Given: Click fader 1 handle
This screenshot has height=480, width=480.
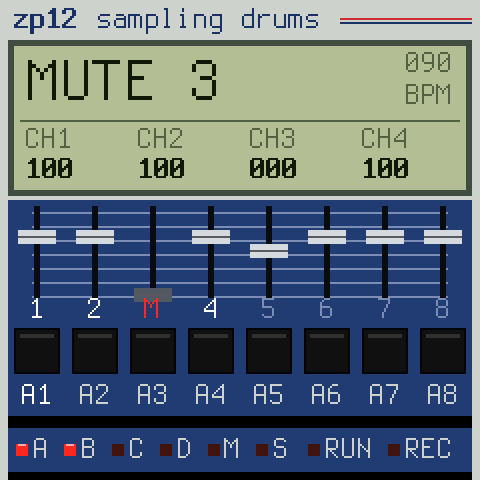Looking at the screenshot, I should 37,237.
